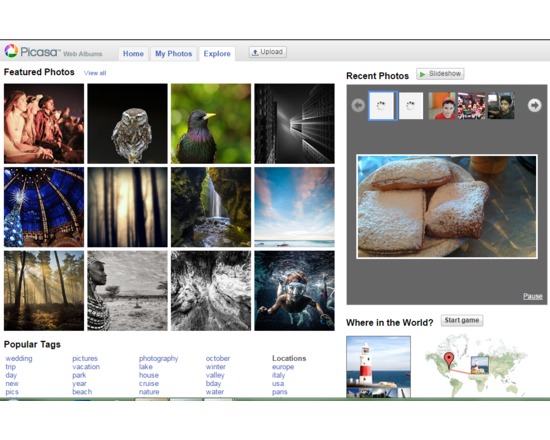
Task: Open the concert crowd featured photo
Action: click(x=44, y=124)
